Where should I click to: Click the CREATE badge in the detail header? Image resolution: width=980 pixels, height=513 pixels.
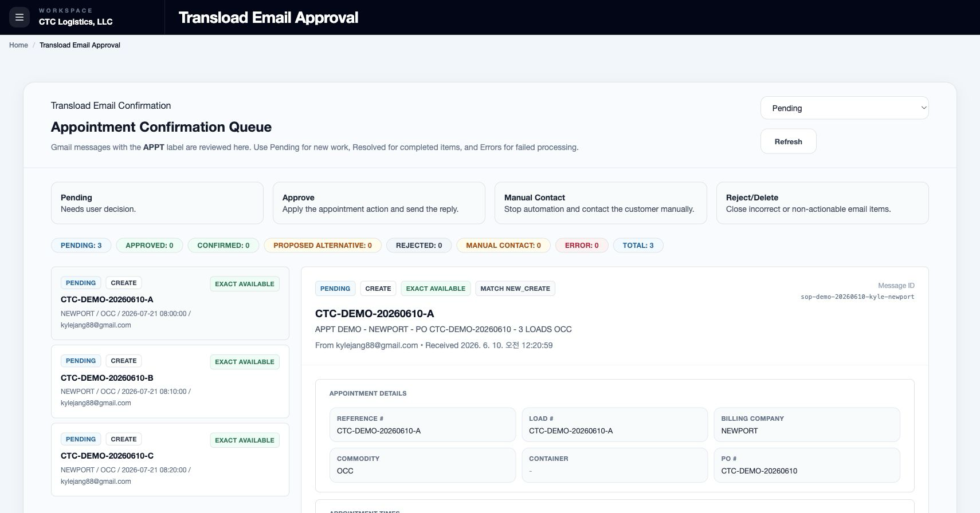click(x=378, y=289)
